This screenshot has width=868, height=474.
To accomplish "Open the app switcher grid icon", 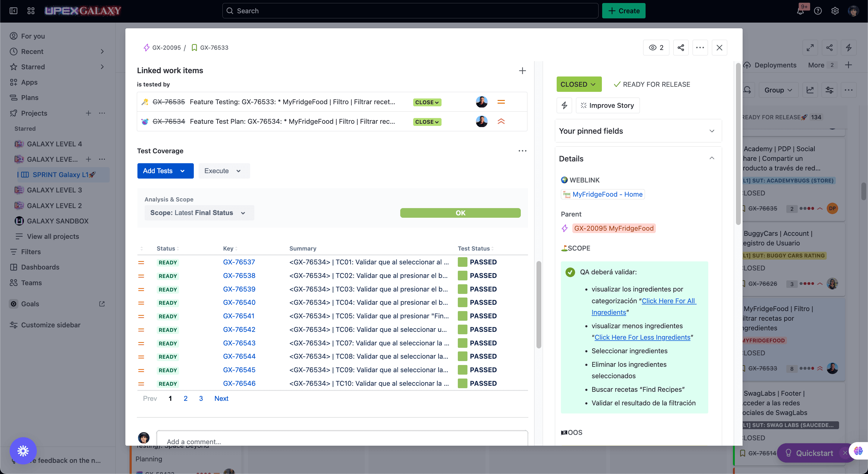I will point(31,11).
